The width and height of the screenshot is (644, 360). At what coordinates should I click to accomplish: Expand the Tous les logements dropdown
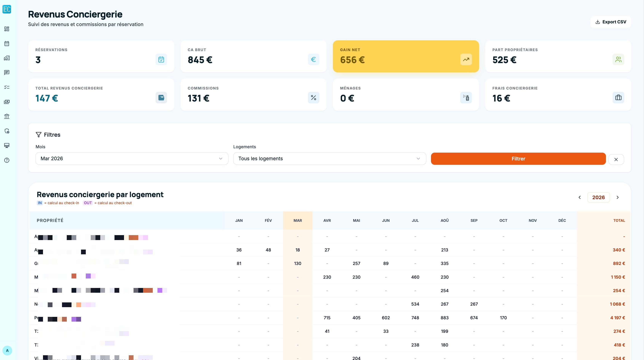point(329,159)
